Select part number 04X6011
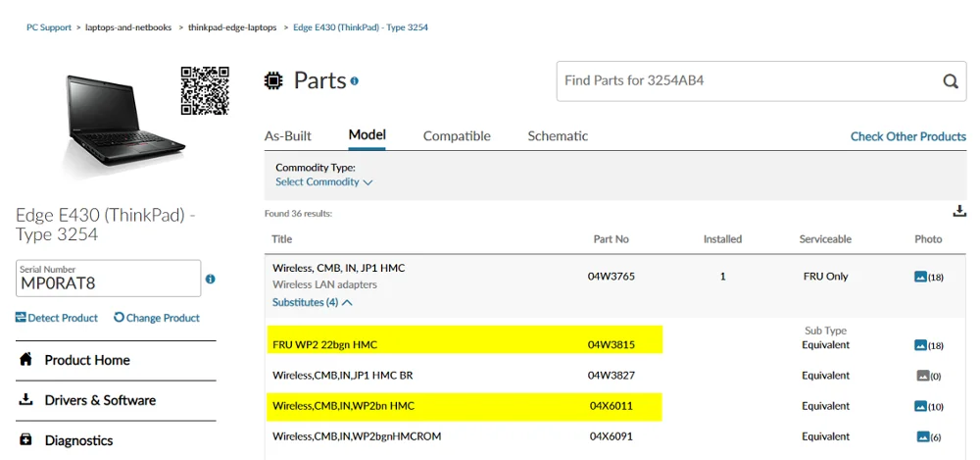 (612, 406)
